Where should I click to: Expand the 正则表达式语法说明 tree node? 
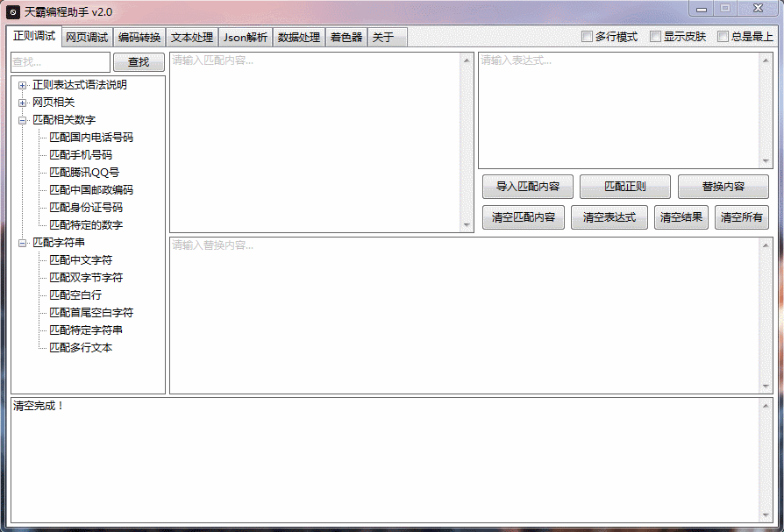(22, 85)
